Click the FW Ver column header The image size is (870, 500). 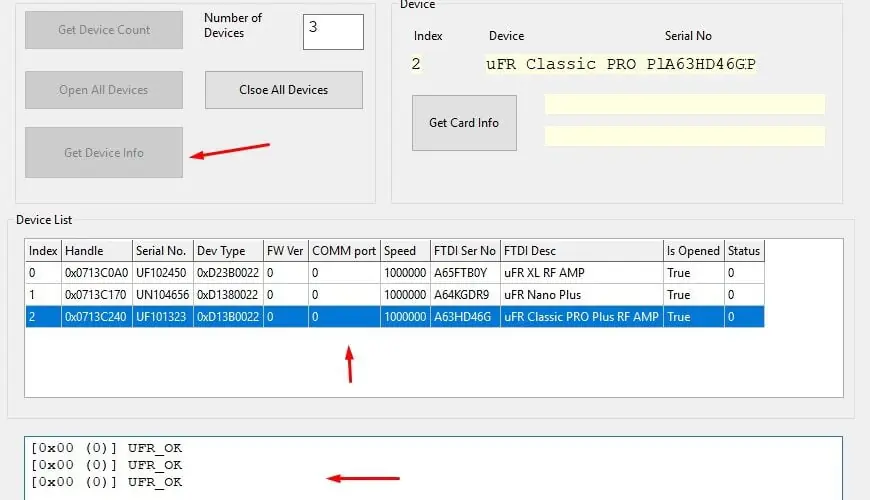(285, 251)
